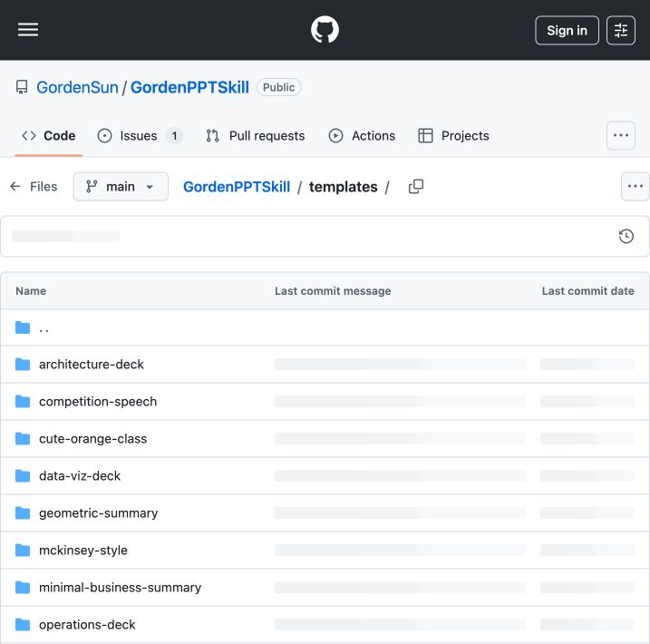Screen dimensions: 650x644
Task: Click folder icon beside minimal-business-summary
Action: point(23,587)
